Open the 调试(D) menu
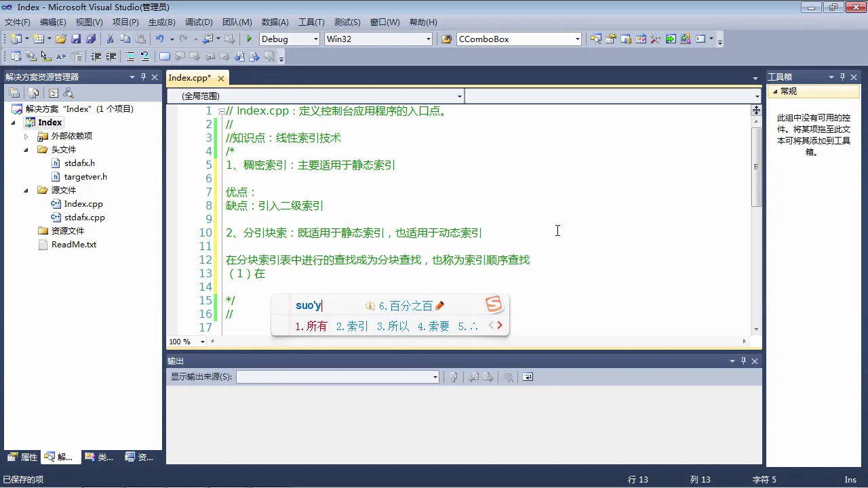 [199, 22]
